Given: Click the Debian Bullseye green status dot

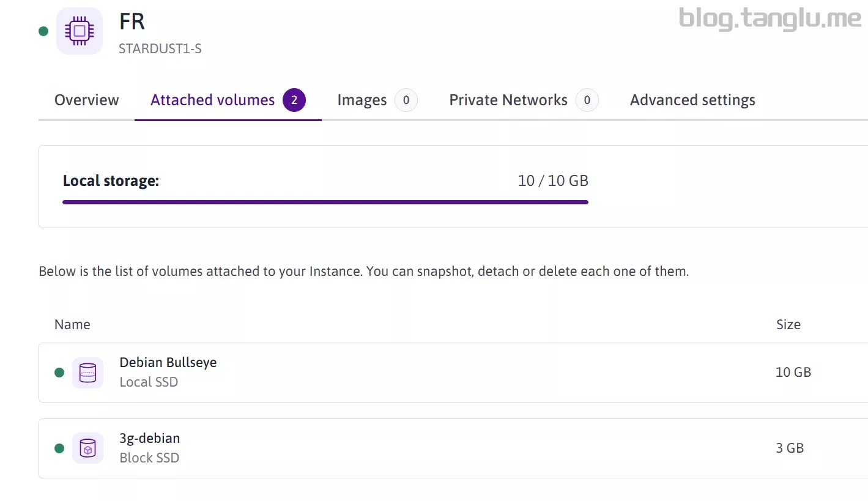Looking at the screenshot, I should (x=59, y=373).
